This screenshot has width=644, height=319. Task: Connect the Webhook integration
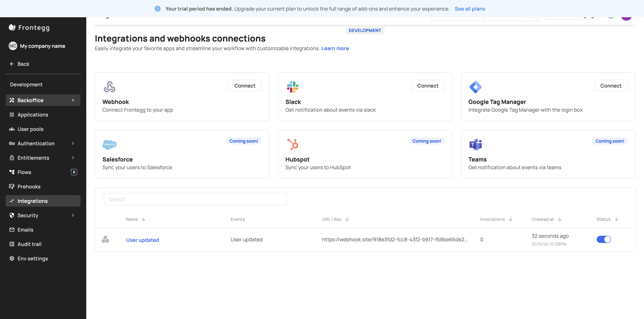pos(245,86)
